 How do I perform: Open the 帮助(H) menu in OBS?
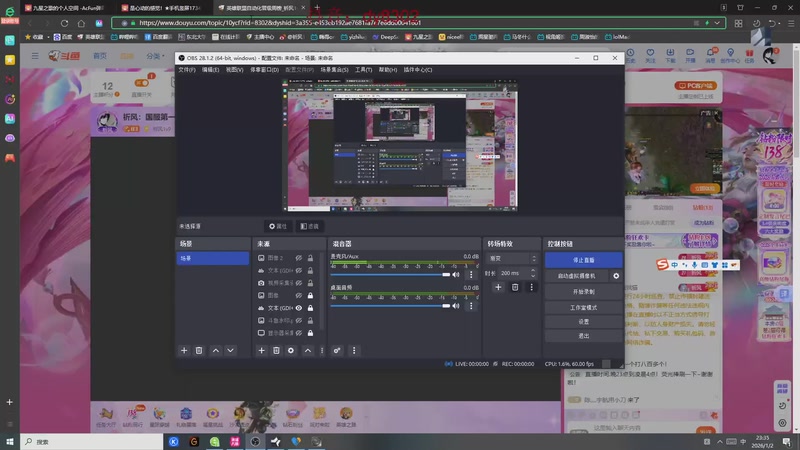tap(388, 70)
